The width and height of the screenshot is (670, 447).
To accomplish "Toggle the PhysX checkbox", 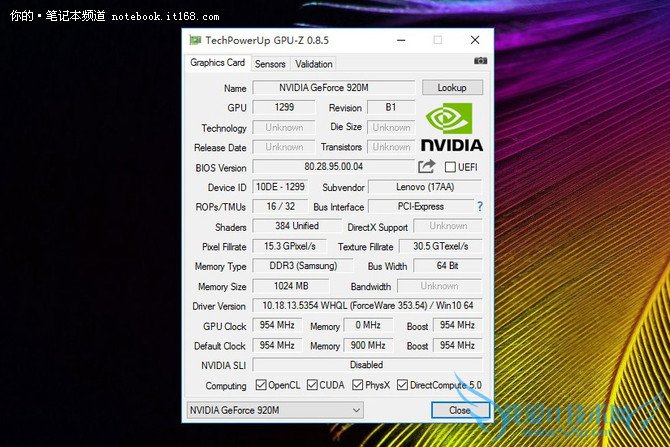I will pos(358,385).
